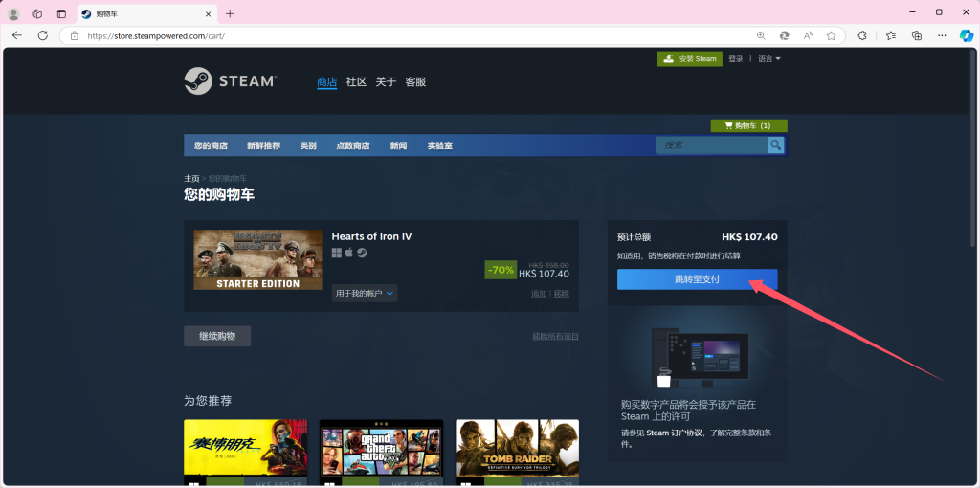The image size is (980, 488).
Task: Click the 继续购物 button
Action: click(x=217, y=336)
